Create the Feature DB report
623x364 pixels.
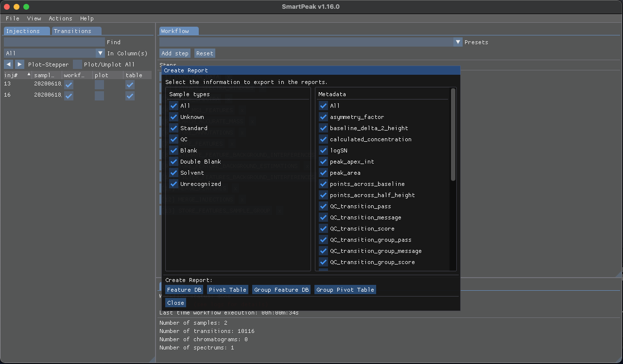coord(184,290)
